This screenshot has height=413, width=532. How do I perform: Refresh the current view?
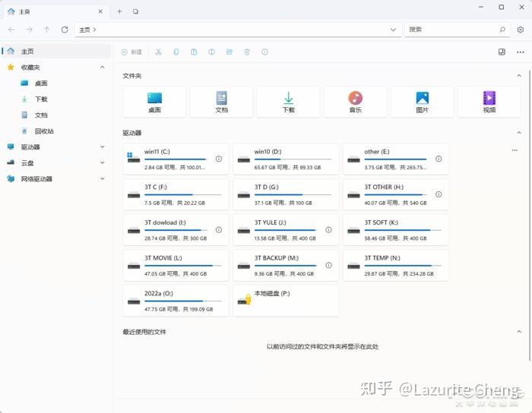[65, 30]
